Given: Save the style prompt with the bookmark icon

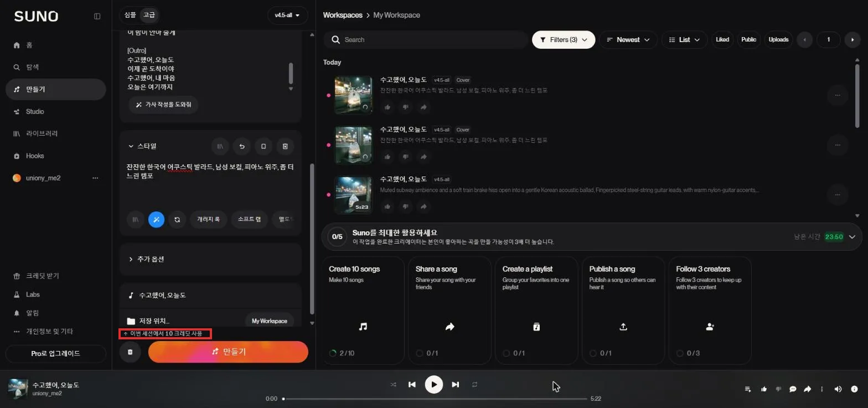Looking at the screenshot, I should (x=263, y=146).
